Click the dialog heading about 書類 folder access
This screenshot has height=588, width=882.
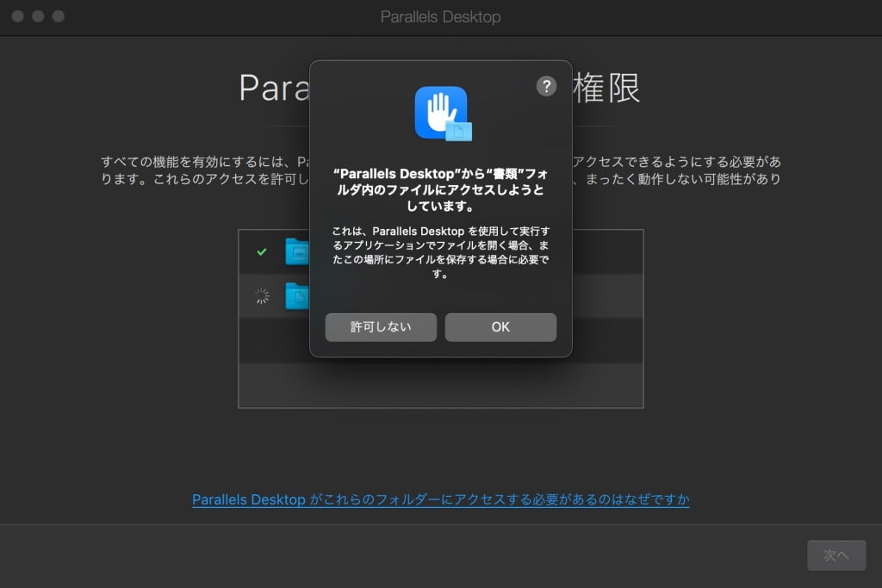(440, 190)
